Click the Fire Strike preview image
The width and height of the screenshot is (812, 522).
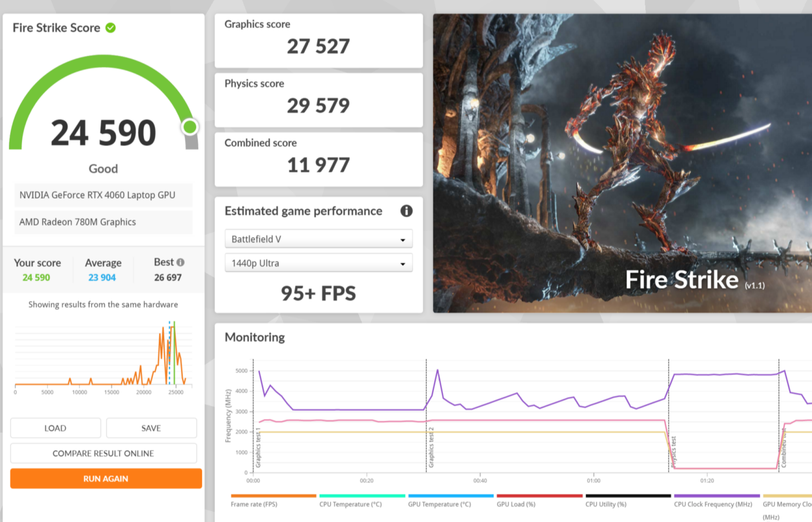(x=623, y=163)
